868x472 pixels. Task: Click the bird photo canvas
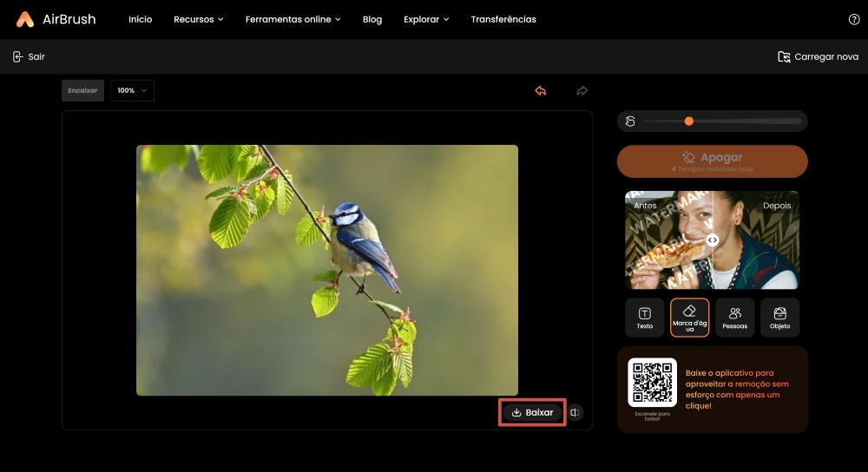[x=327, y=270]
